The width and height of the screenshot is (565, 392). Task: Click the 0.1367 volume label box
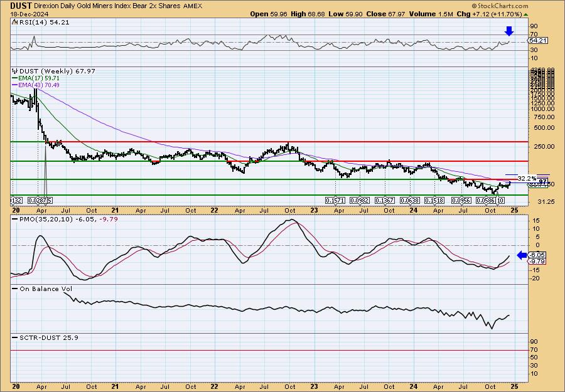coord(385,200)
